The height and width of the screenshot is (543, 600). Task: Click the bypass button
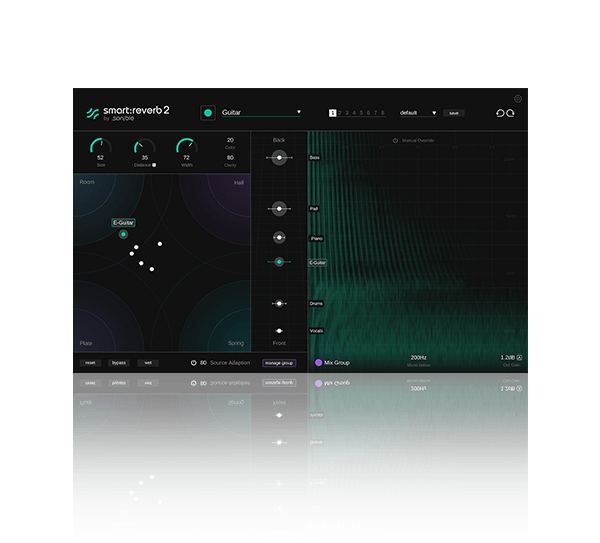119,363
